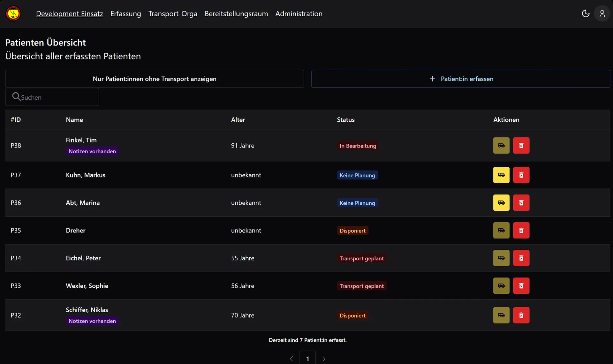Open the Transport-Orga menu

click(173, 14)
